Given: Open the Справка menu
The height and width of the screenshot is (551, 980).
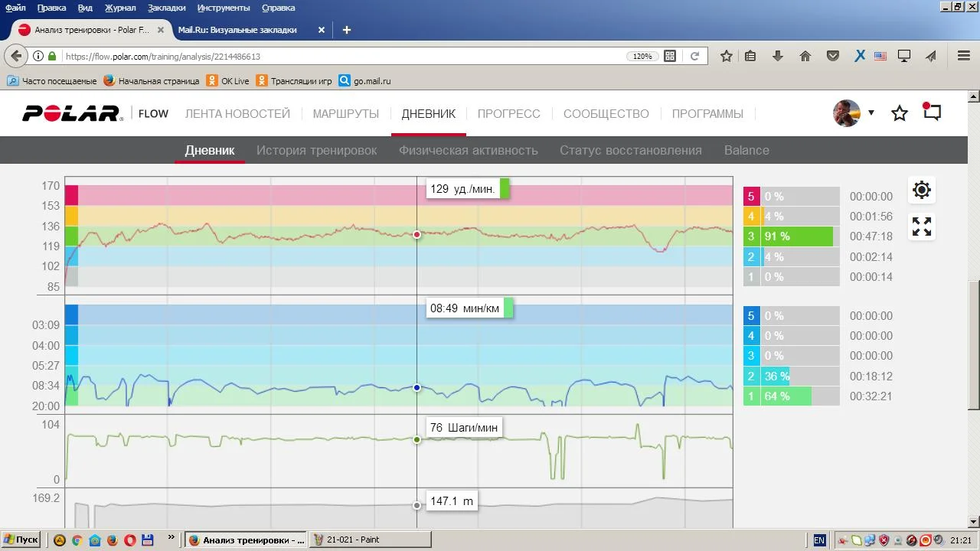Looking at the screenshot, I should click(279, 8).
